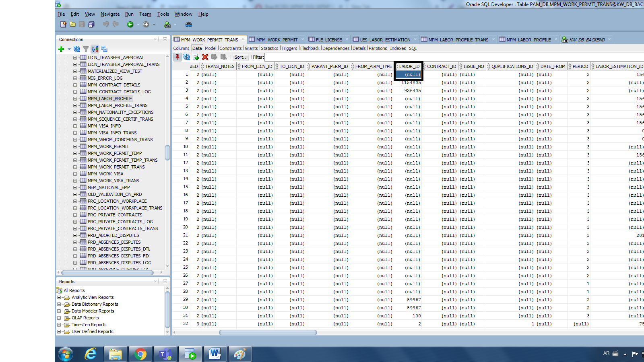Open Google Chrome from taskbar
The image size is (644, 362).
[x=140, y=354]
